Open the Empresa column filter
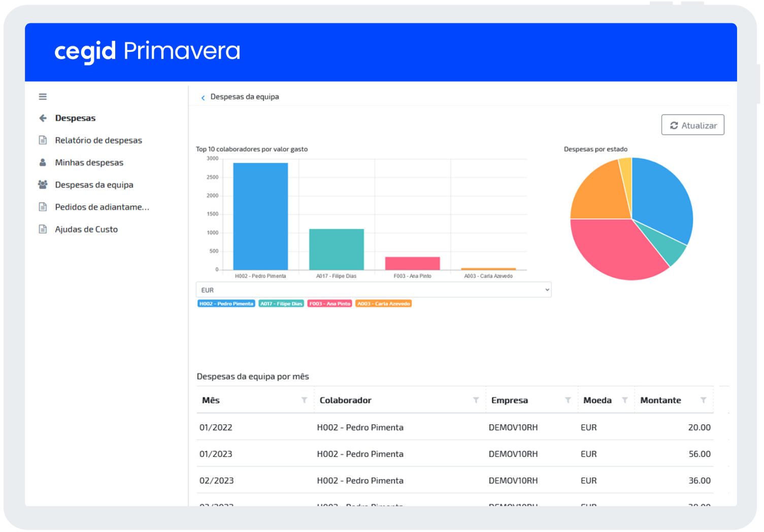This screenshot has width=764, height=532. coord(568,400)
